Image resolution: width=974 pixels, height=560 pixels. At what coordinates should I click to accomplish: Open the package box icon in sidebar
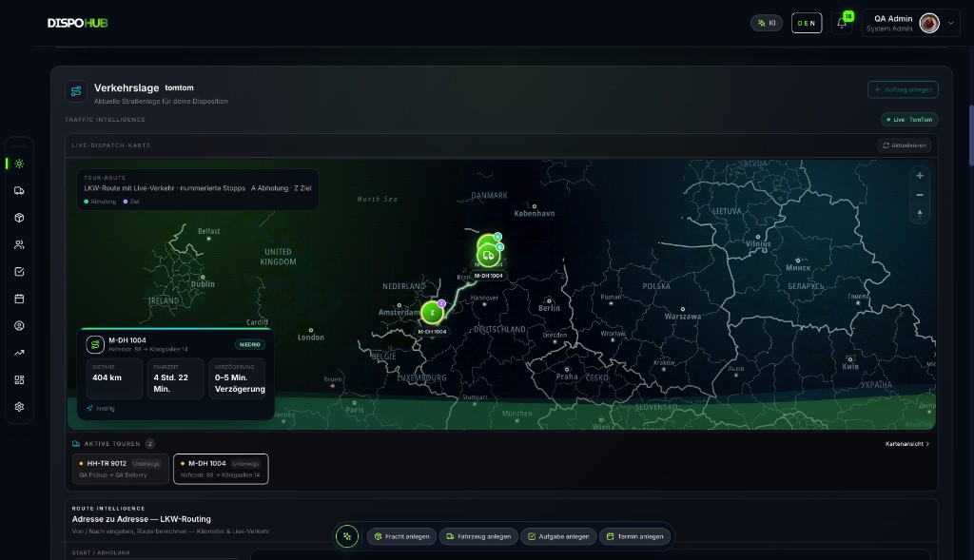point(19,218)
